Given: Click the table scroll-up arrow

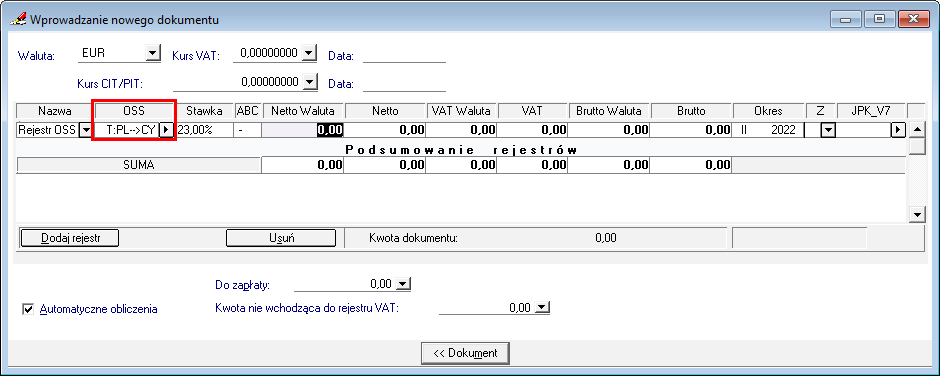Looking at the screenshot, I should pyautogui.click(x=915, y=130).
